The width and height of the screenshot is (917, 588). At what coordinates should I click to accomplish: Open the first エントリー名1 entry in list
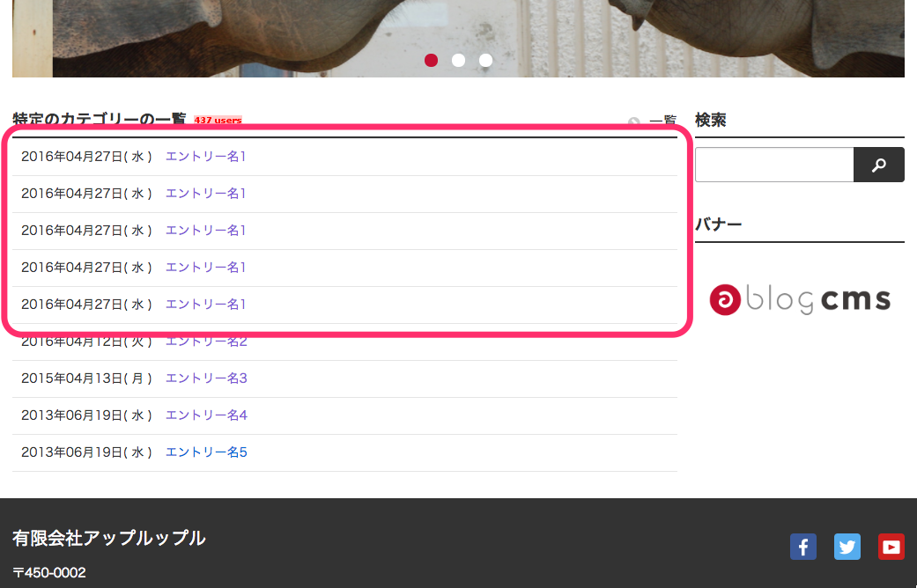point(205,157)
